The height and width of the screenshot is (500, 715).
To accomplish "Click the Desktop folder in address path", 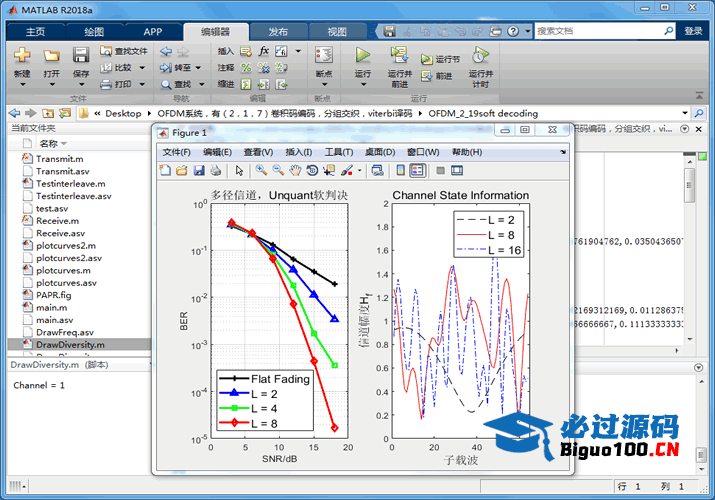I will click(123, 113).
